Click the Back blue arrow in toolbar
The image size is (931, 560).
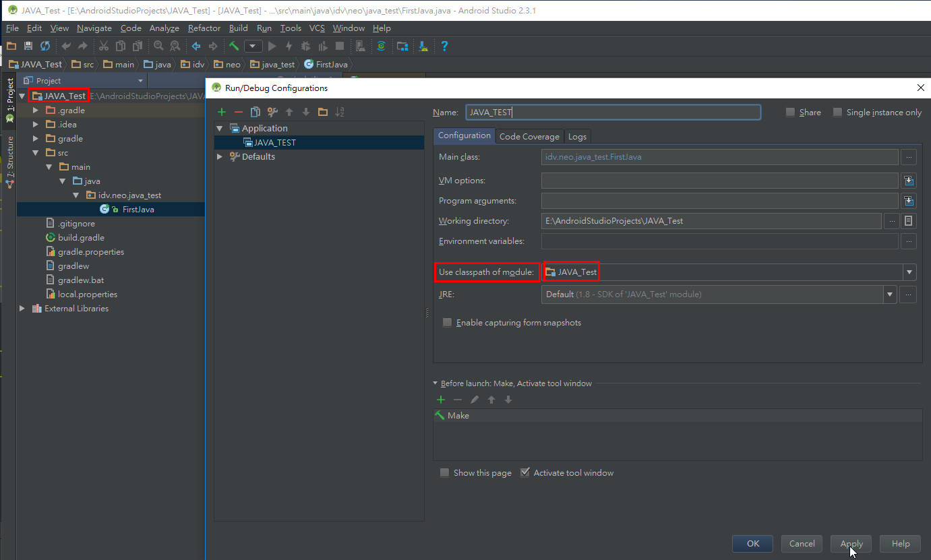tap(196, 46)
